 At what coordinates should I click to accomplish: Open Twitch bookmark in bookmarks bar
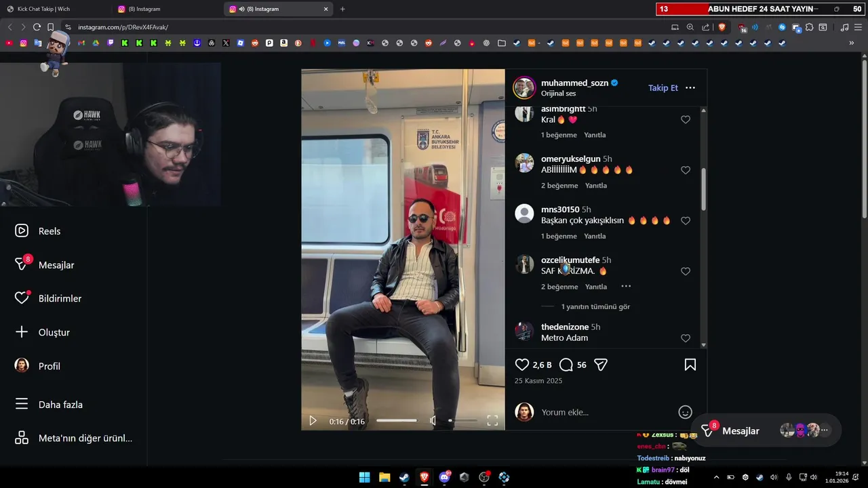pyautogui.click(x=110, y=43)
